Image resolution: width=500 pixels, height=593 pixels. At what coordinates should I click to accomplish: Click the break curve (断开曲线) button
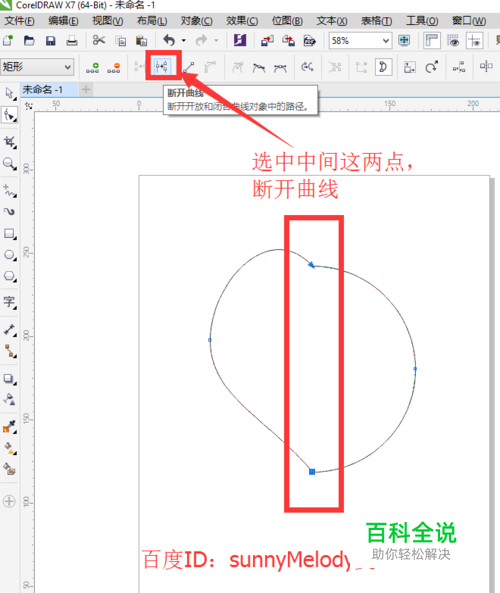(162, 67)
